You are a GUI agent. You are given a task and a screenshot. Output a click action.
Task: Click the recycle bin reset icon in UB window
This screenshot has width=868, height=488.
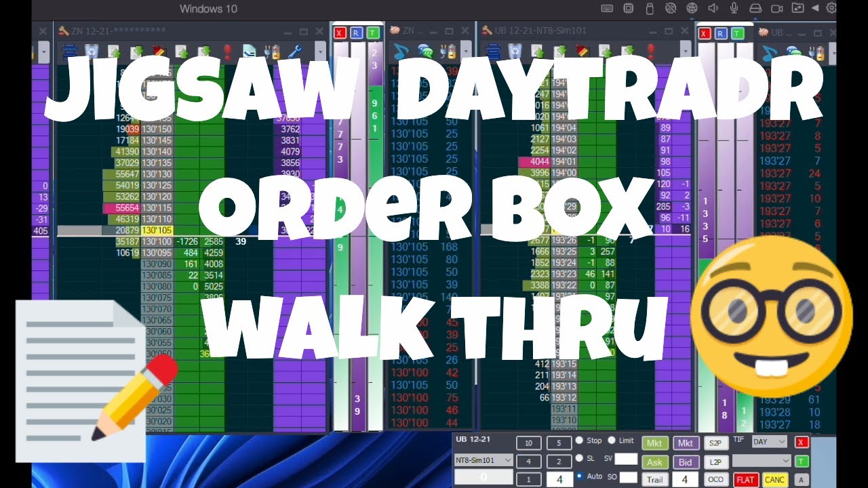(515, 51)
